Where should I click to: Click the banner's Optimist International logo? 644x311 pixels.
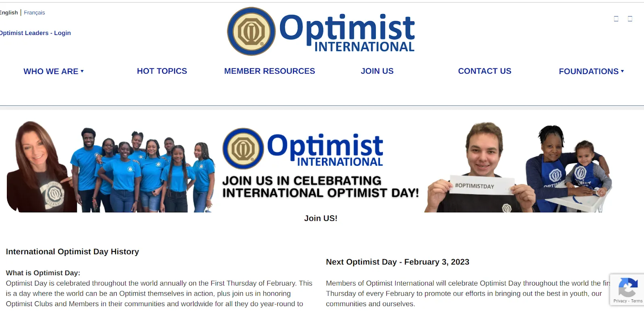[303, 148]
